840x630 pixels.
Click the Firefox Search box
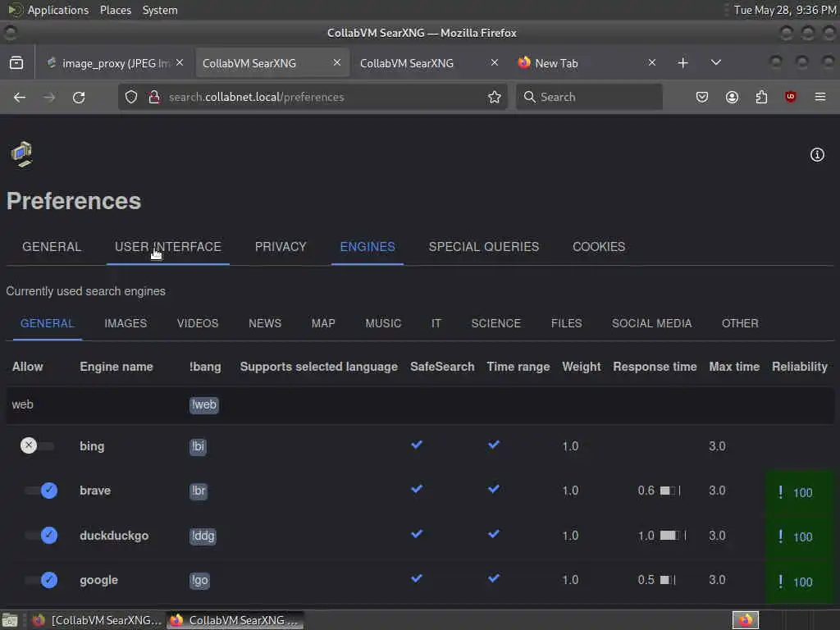pos(589,97)
